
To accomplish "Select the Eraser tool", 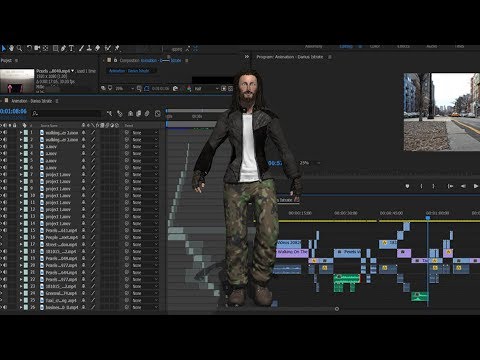I will pyautogui.click(x=97, y=48).
